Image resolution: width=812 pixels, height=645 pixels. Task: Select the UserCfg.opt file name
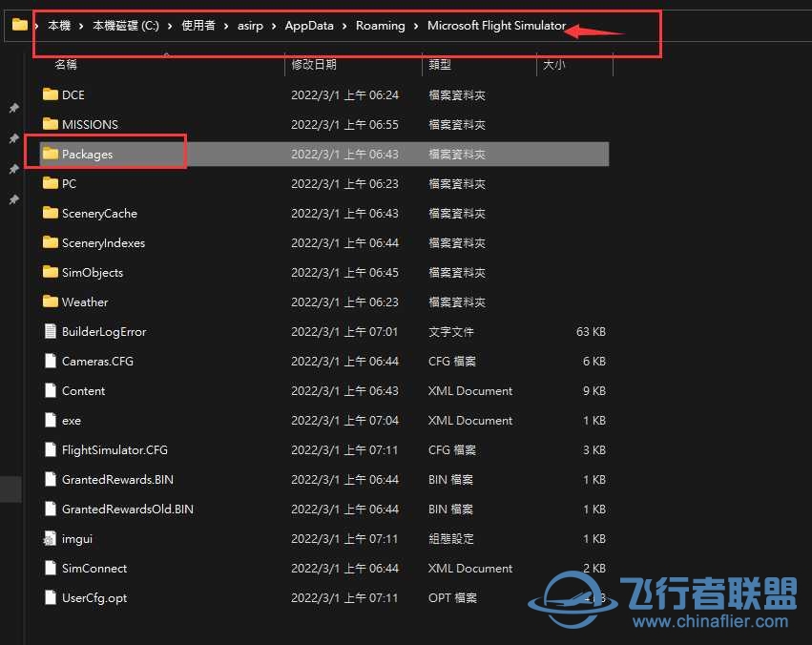[x=94, y=598]
